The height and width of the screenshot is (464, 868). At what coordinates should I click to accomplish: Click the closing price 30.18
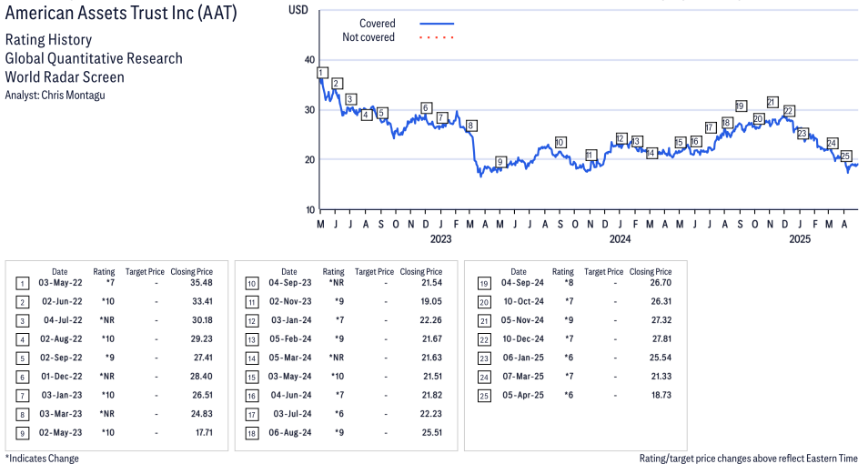click(x=201, y=320)
